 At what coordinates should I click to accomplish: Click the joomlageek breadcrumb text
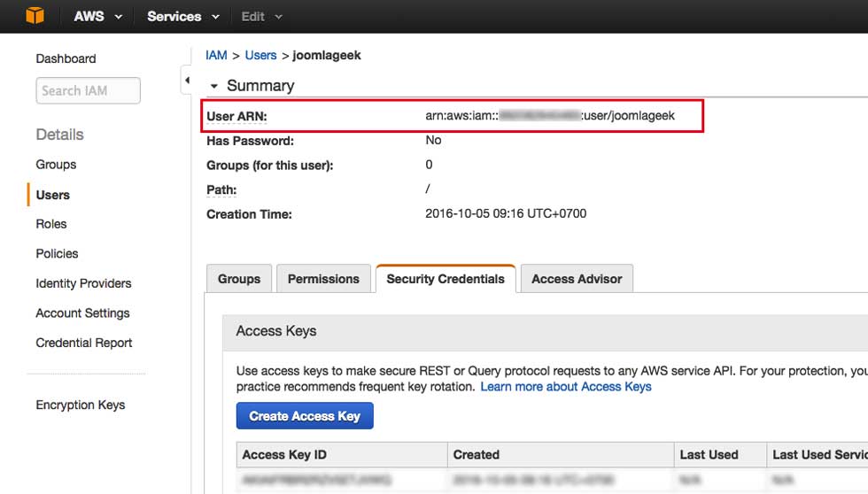click(327, 55)
